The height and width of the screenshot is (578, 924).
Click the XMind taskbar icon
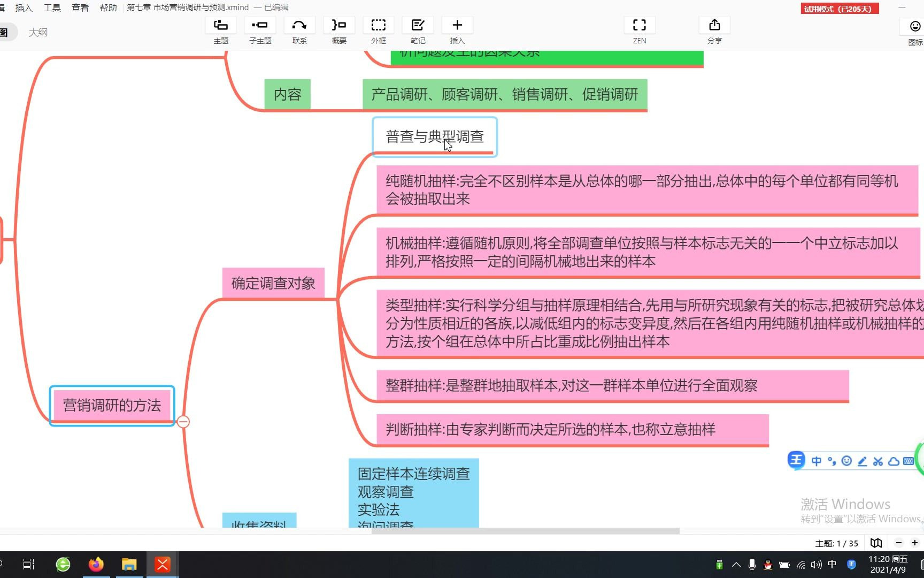(163, 564)
